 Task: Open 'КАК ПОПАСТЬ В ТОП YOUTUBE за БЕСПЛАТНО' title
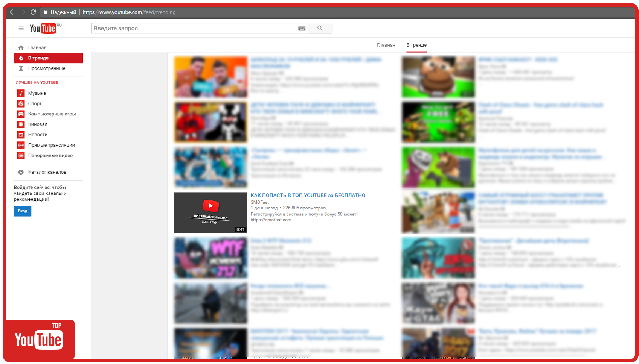[308, 195]
